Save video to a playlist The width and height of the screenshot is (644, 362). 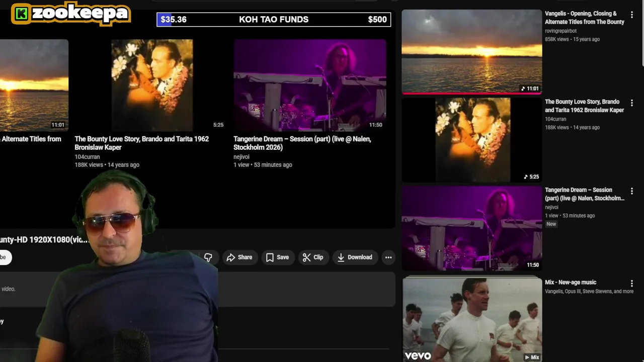277,257
